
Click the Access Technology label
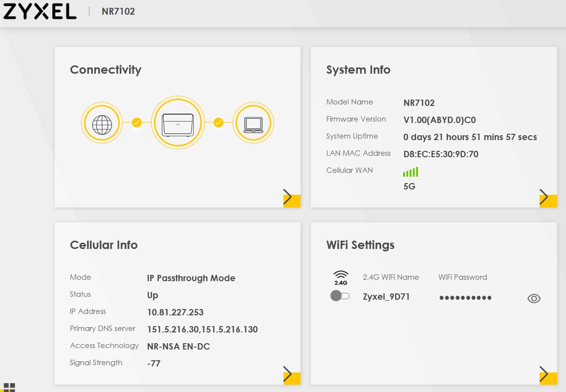click(104, 346)
